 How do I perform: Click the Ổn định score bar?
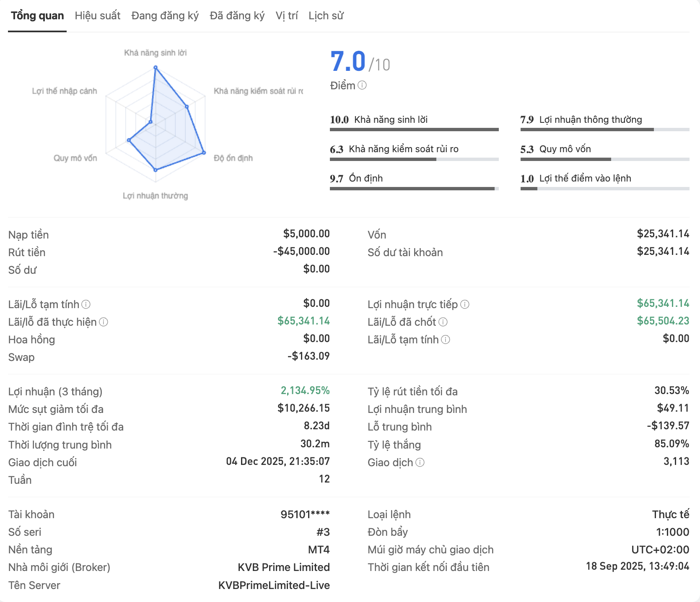pos(414,189)
